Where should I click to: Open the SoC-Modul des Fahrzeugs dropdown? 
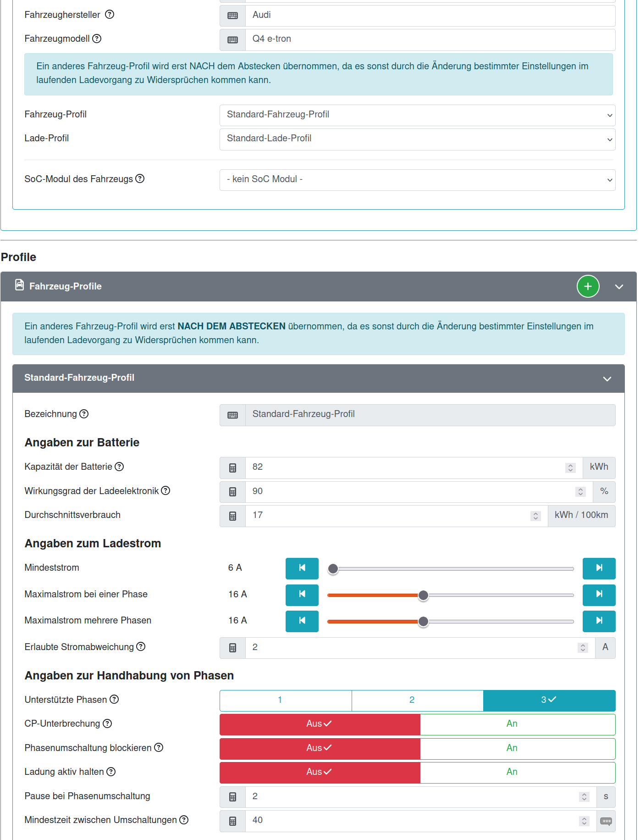(x=418, y=180)
